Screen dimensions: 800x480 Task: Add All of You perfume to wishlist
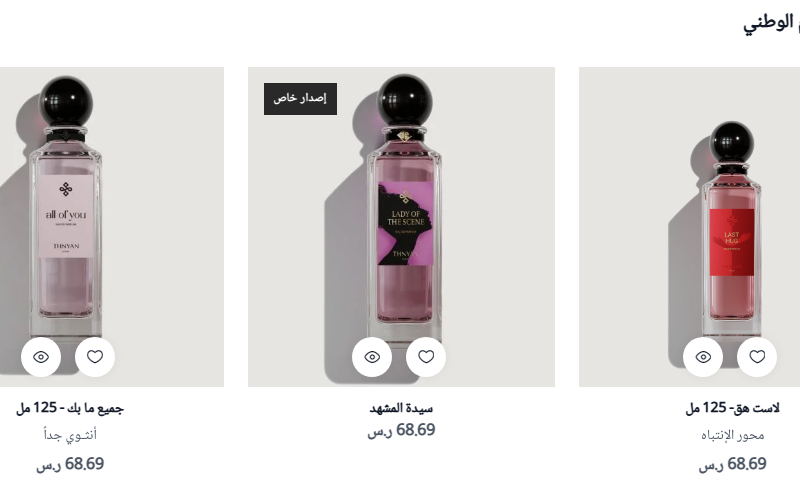[95, 357]
